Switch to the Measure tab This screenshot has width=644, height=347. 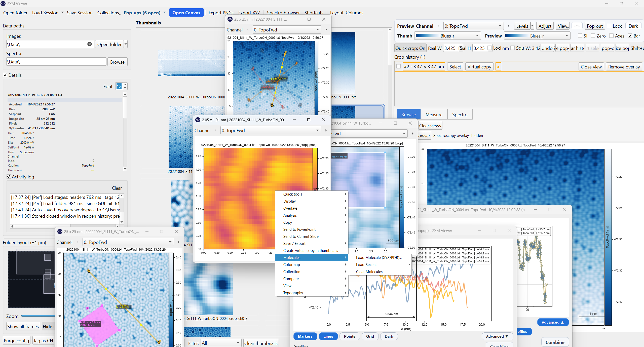point(434,114)
